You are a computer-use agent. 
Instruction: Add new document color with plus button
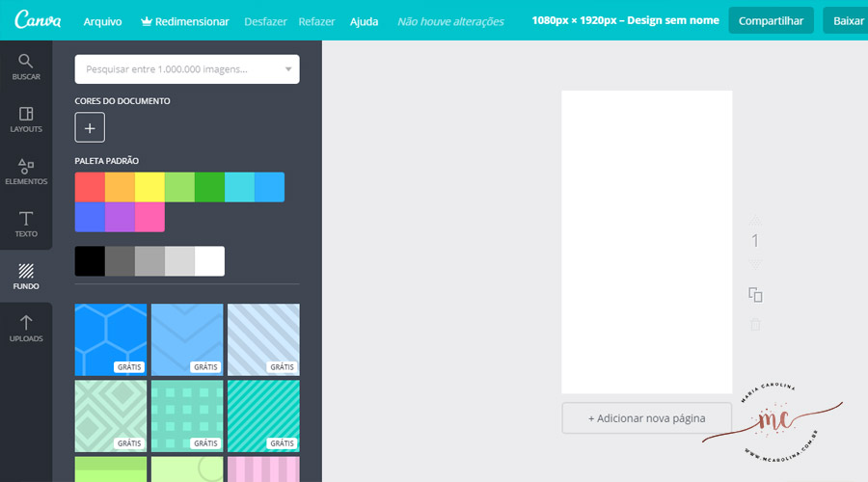click(x=90, y=127)
